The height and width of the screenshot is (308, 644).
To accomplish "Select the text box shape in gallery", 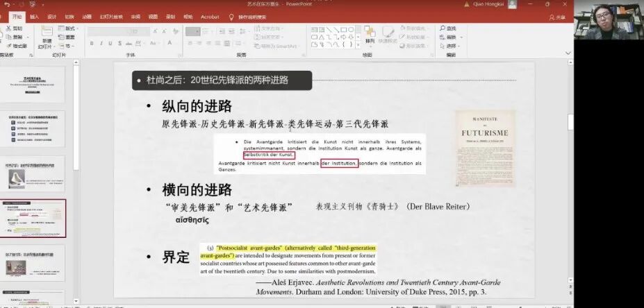I will [x=315, y=30].
